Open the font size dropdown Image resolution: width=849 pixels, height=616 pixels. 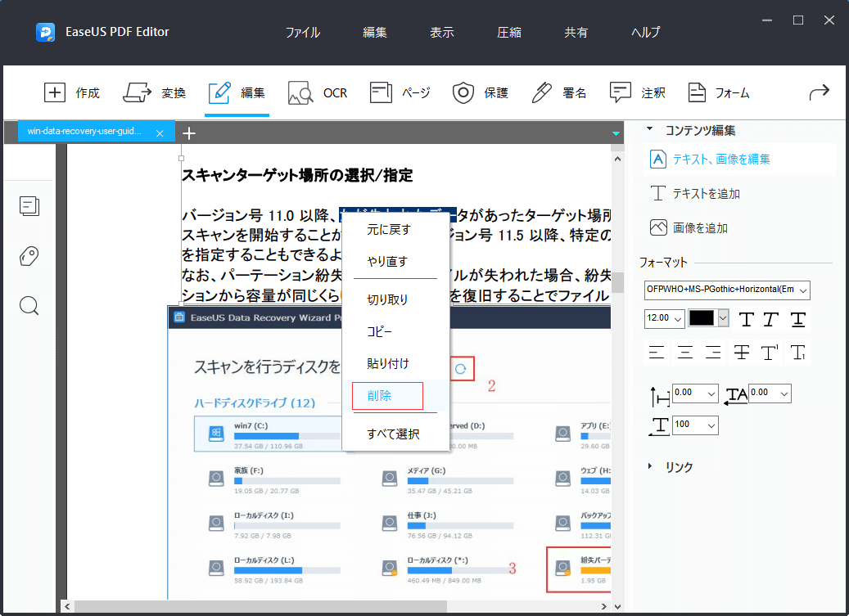pos(663,318)
